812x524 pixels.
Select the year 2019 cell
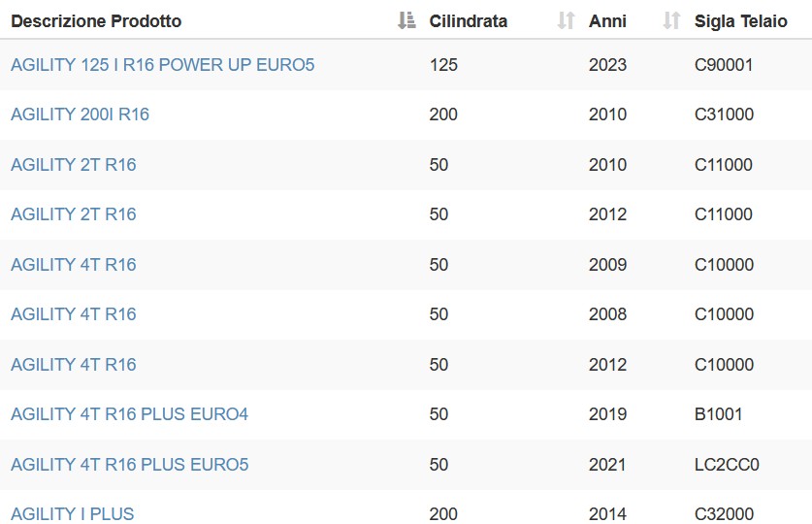pyautogui.click(x=607, y=414)
